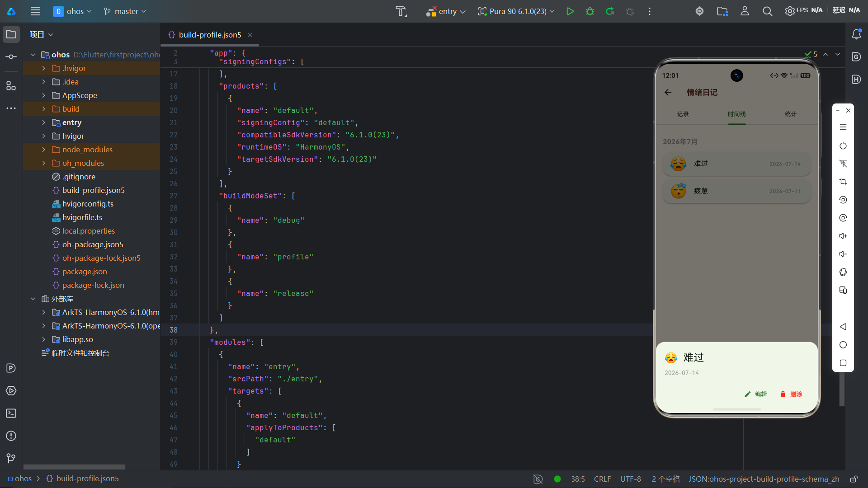Run the entry app with the green play button
This screenshot has width=868, height=488.
pos(570,11)
